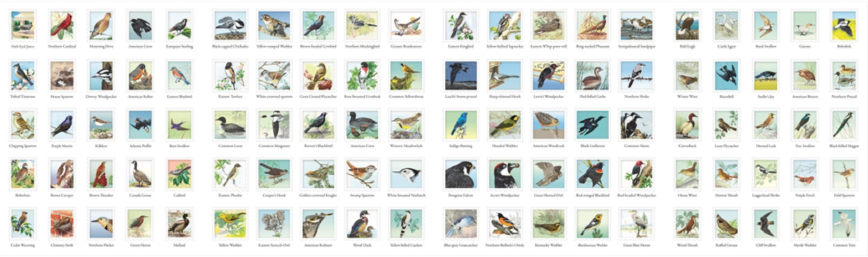This screenshot has width=868, height=257.
Task: Select the Wood Duck stamp
Action: [x=362, y=223]
